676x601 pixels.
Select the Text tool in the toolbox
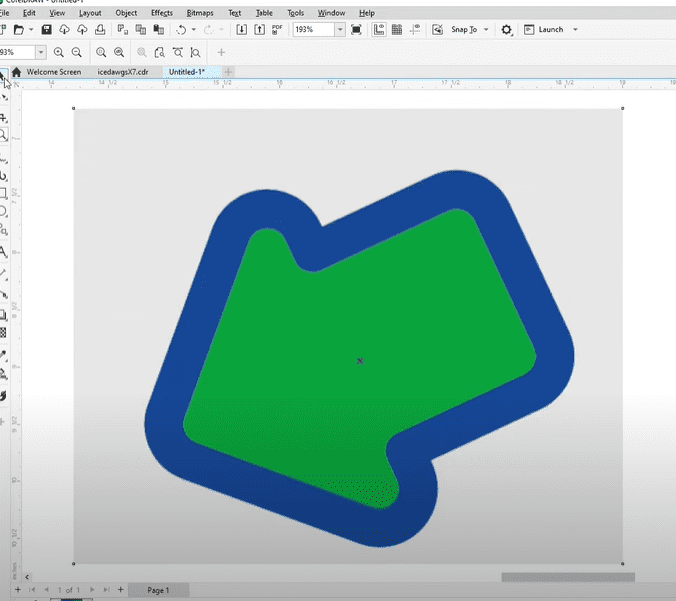(x=4, y=252)
